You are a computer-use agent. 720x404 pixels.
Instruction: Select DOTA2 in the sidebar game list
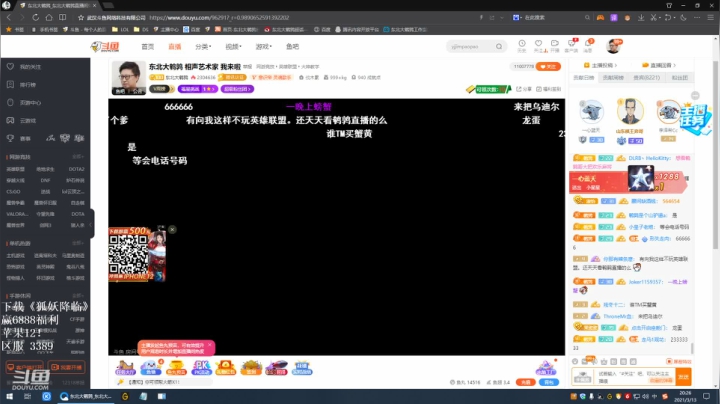76,169
